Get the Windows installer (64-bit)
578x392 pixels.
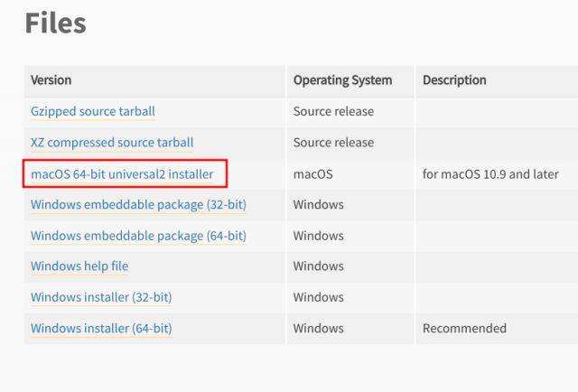(101, 328)
